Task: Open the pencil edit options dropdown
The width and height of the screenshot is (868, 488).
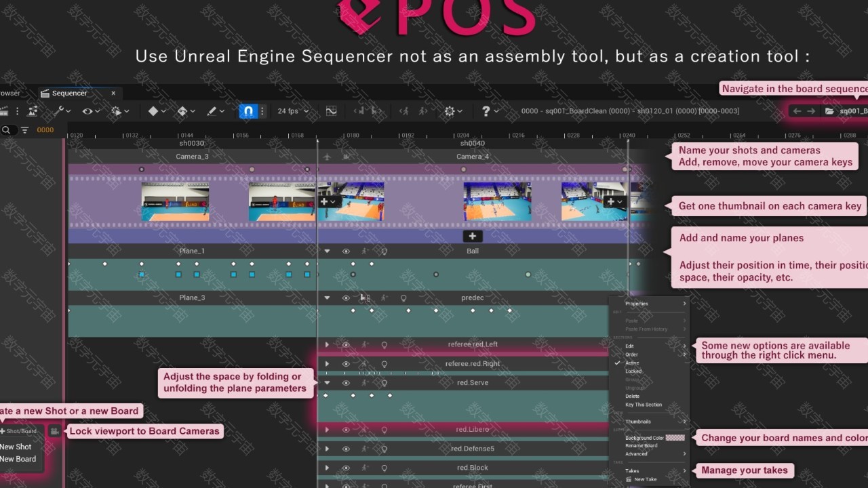Action: [x=215, y=111]
